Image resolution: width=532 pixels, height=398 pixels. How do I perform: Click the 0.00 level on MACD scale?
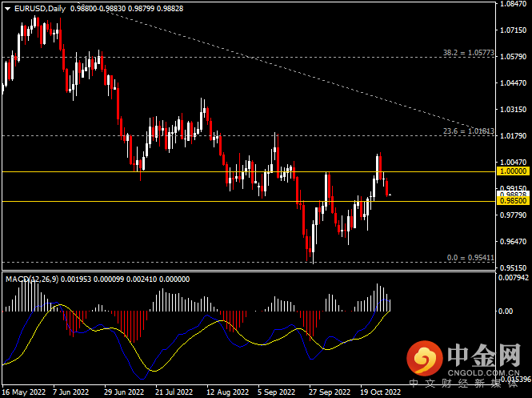[x=505, y=311]
